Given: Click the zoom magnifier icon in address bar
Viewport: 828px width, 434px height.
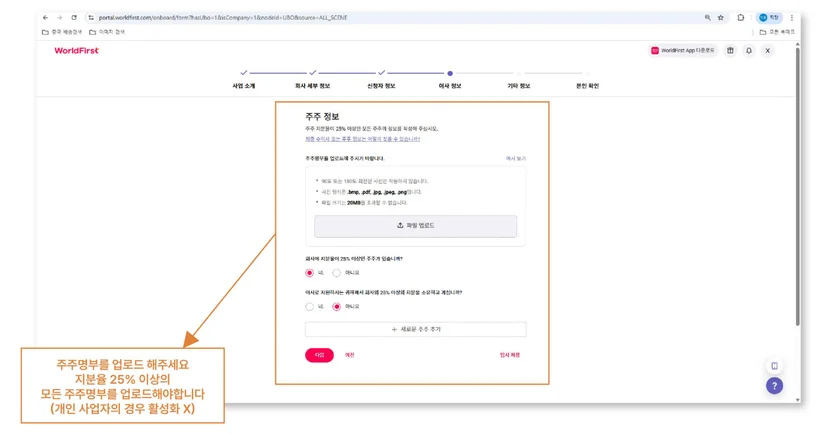Looking at the screenshot, I should (x=707, y=17).
